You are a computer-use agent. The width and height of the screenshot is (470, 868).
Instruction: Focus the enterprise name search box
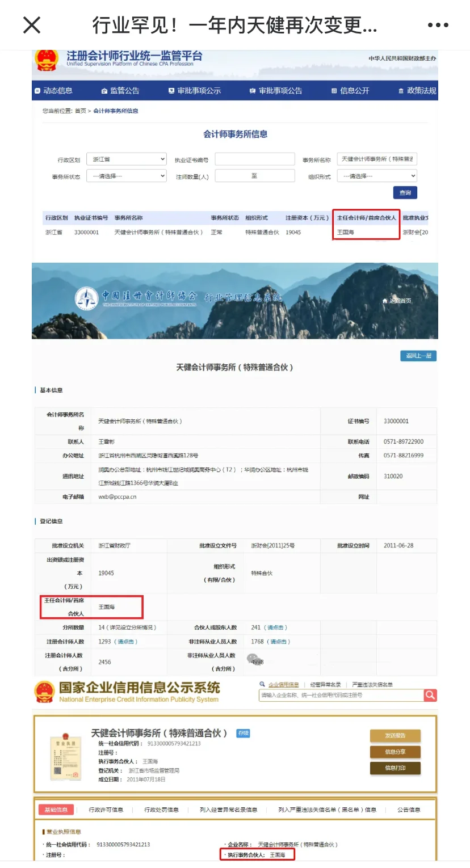[x=341, y=695]
